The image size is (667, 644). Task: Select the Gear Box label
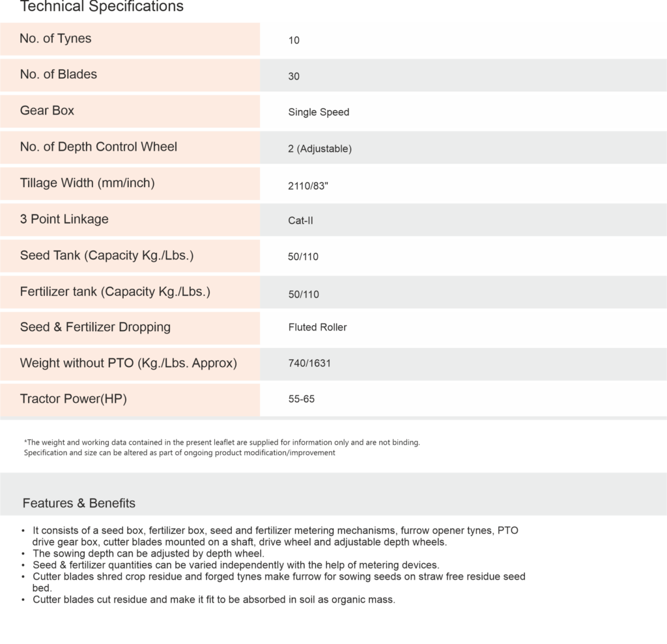coord(47,111)
